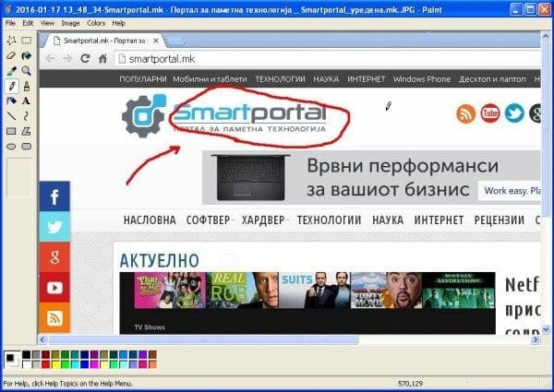Click the current foreground/background color box

tap(12, 360)
